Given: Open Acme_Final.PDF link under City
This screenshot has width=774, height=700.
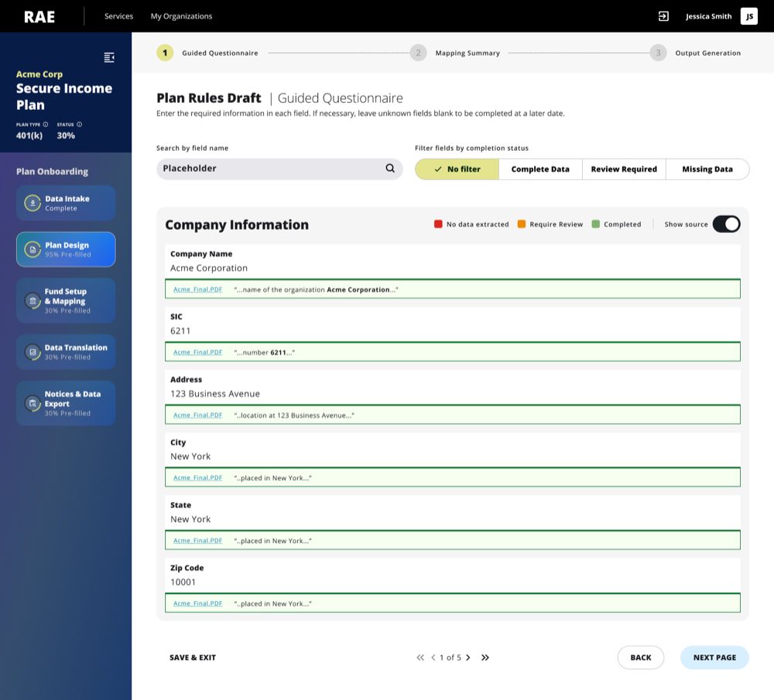Looking at the screenshot, I should coord(197,478).
